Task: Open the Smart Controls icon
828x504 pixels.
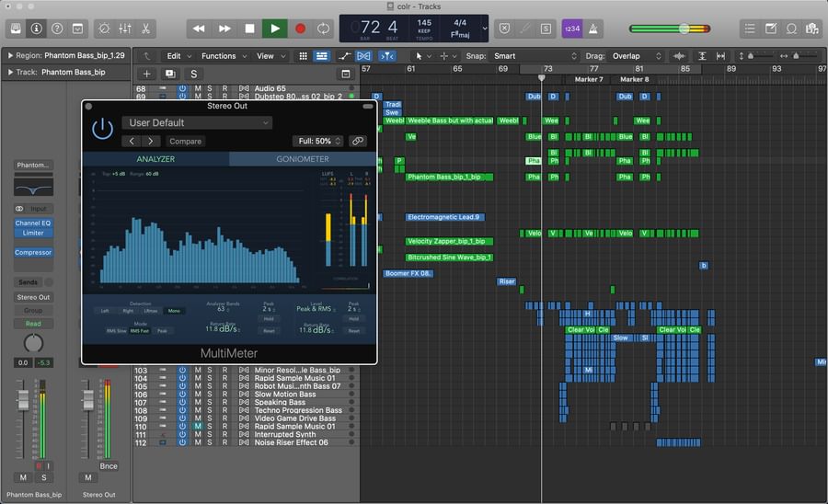Action: coord(104,29)
